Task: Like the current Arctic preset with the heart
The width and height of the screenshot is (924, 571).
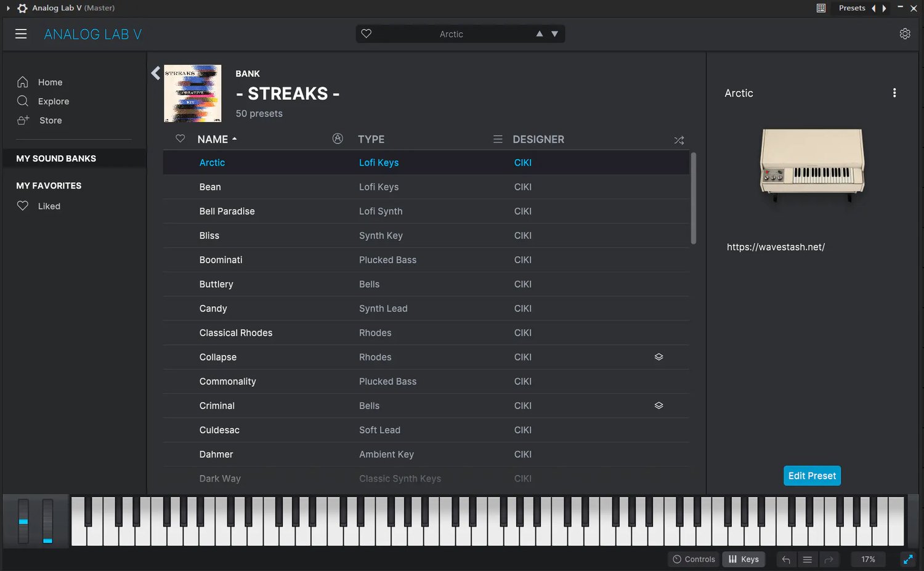Action: (x=367, y=34)
